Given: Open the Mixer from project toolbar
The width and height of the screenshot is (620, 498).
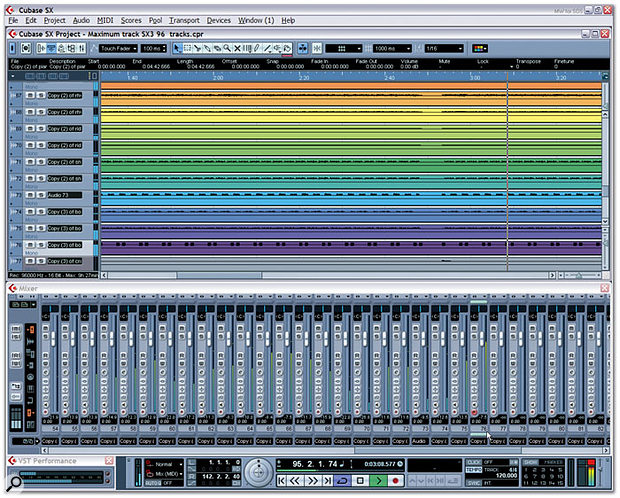Looking at the screenshot, I should tap(82, 48).
